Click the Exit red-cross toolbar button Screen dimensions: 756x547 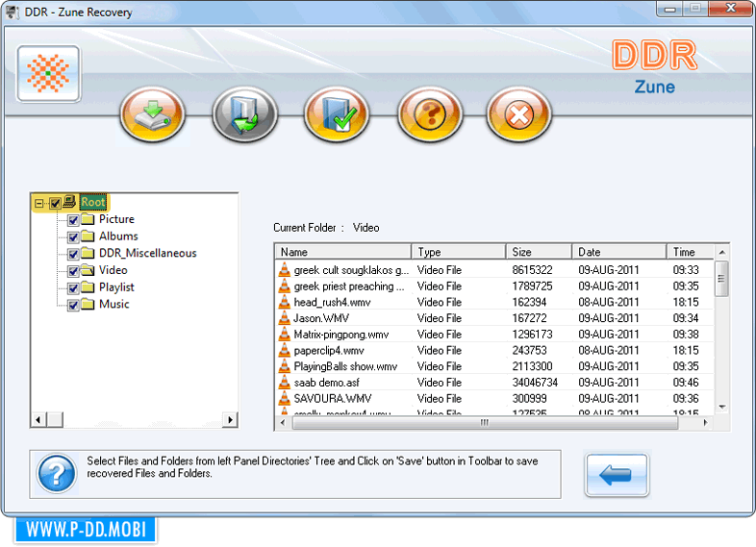(x=518, y=114)
